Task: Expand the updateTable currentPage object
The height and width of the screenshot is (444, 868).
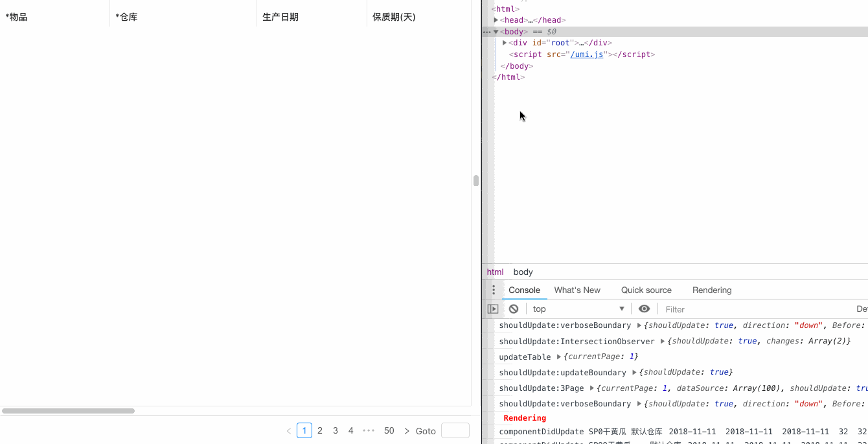Action: tap(559, 356)
